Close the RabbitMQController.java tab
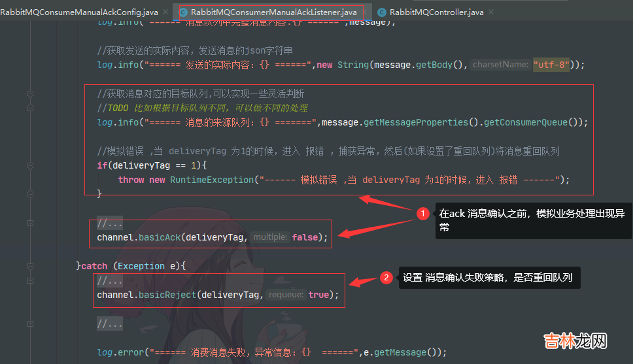Screen dimensions: 633x364 click(x=491, y=12)
